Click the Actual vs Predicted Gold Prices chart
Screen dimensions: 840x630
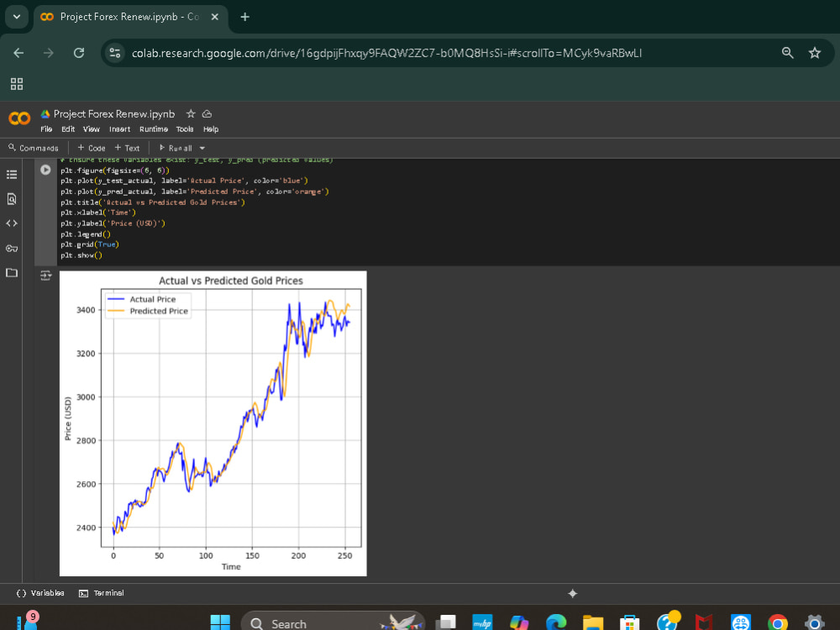[x=213, y=423]
